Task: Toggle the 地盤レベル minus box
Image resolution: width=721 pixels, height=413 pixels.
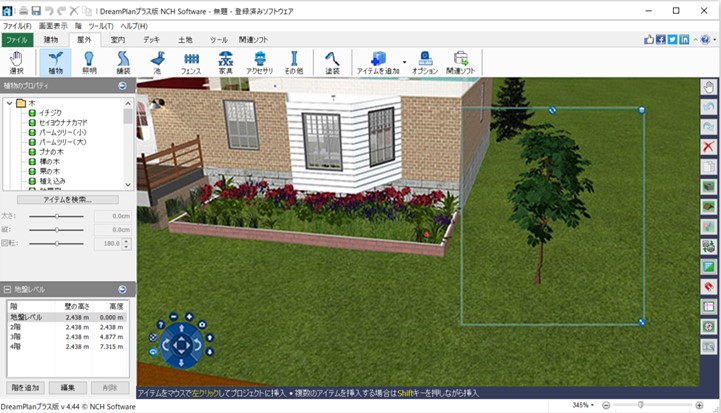Action: (7, 289)
